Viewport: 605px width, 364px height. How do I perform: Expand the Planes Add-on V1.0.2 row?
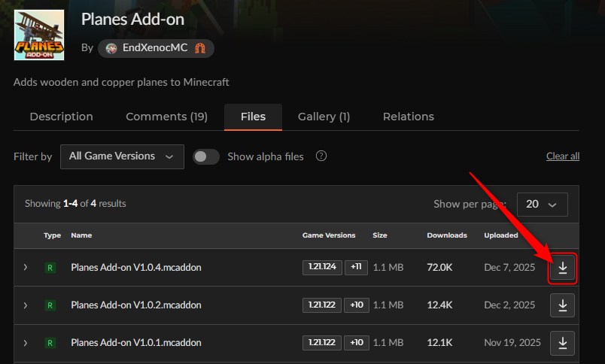pyautogui.click(x=26, y=305)
